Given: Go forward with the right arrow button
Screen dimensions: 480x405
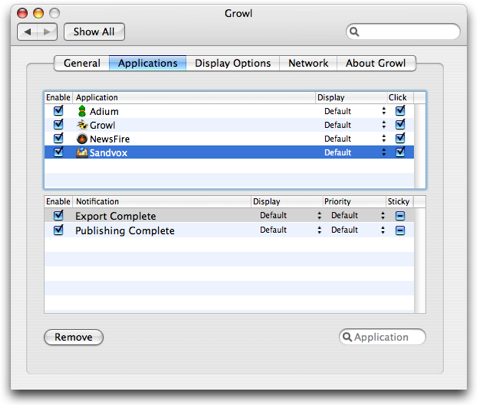Looking at the screenshot, I should pos(47,32).
